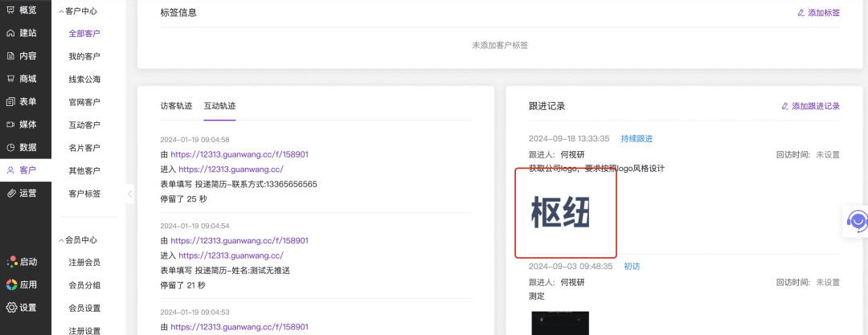Click 添加标签 link text
The image size is (868, 335).
(824, 13)
